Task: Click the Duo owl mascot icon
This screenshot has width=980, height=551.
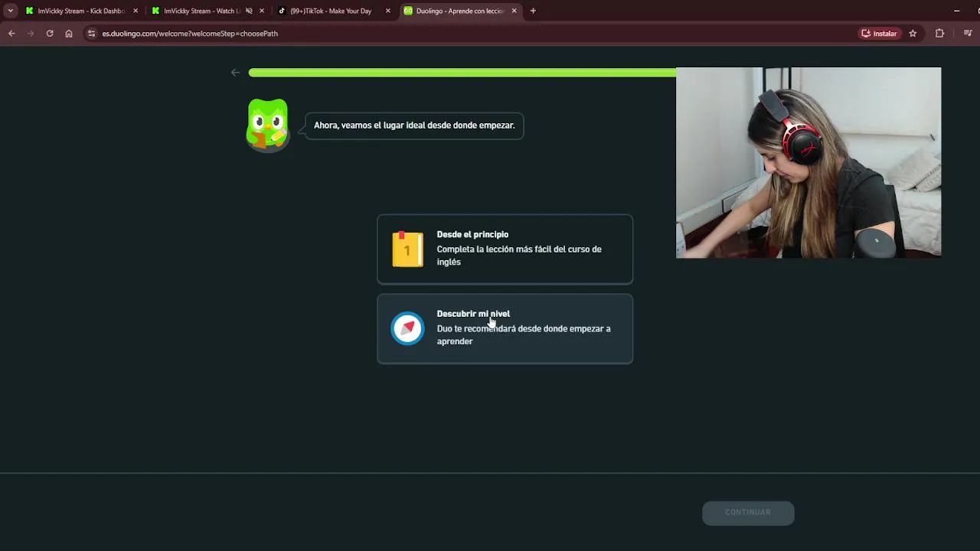Action: tap(267, 126)
